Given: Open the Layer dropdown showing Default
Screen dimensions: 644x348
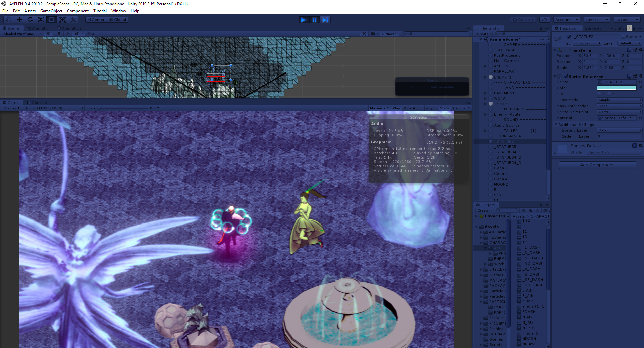Looking at the screenshot, I should click(x=630, y=43).
